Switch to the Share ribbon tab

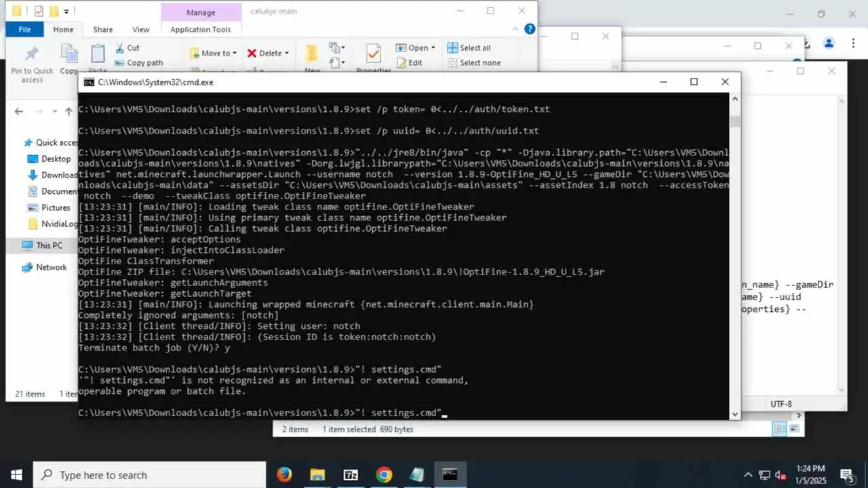pos(103,29)
